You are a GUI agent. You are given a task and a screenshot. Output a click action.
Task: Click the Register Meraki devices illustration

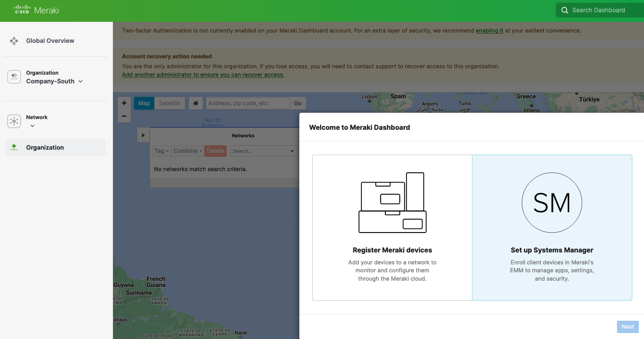point(392,202)
